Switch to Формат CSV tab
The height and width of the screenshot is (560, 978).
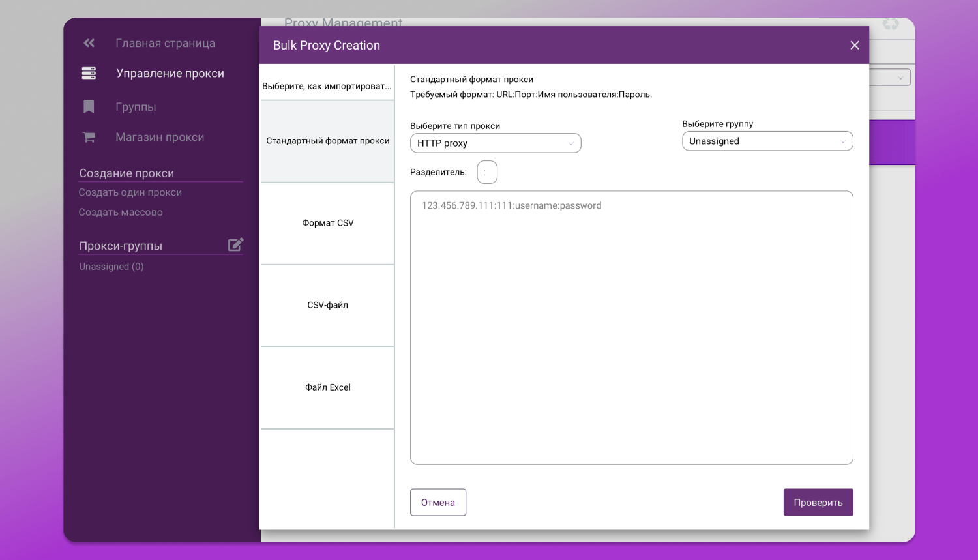[x=327, y=223]
